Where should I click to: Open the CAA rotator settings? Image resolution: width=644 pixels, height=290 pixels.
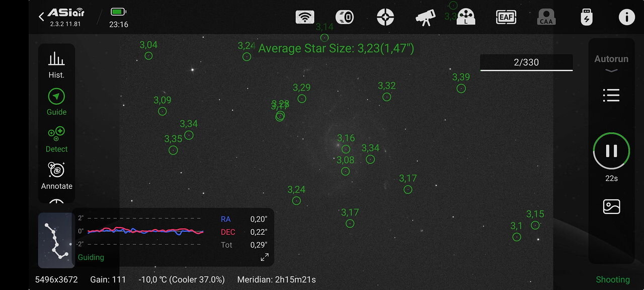[x=546, y=17]
